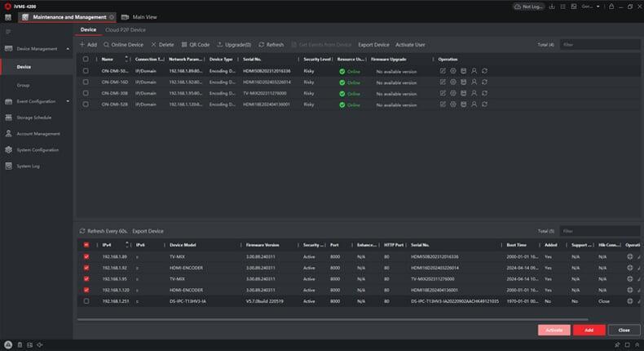Click the upper device list Filter field
The height and width of the screenshot is (351, 644).
pos(599,44)
